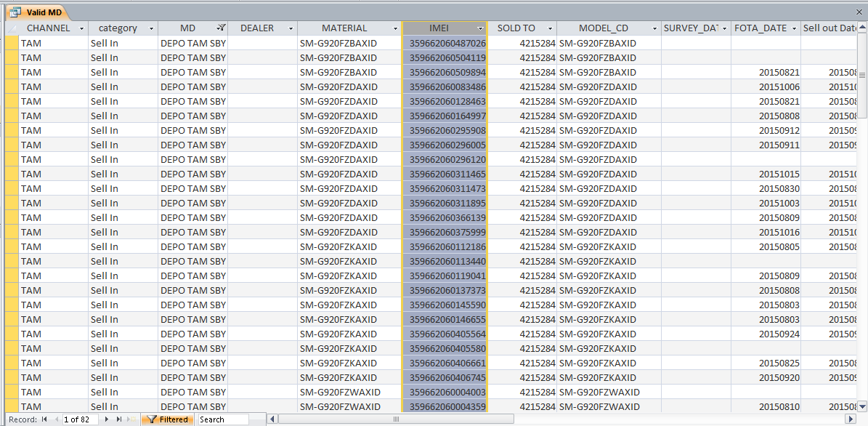
Task: Click the Search box in navigation bar
Action: (x=224, y=419)
